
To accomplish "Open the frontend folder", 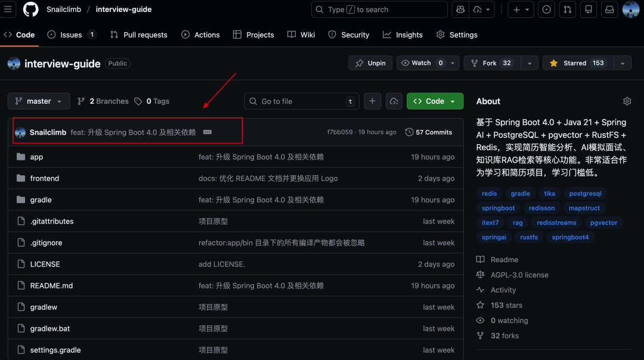I will tap(44, 179).
